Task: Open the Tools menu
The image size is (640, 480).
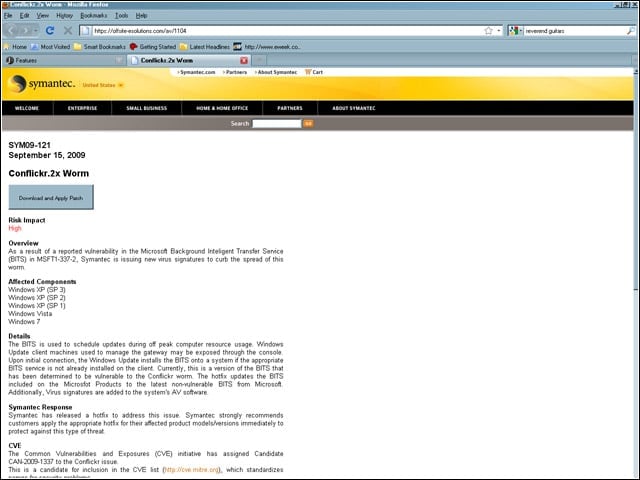Action: 121,16
